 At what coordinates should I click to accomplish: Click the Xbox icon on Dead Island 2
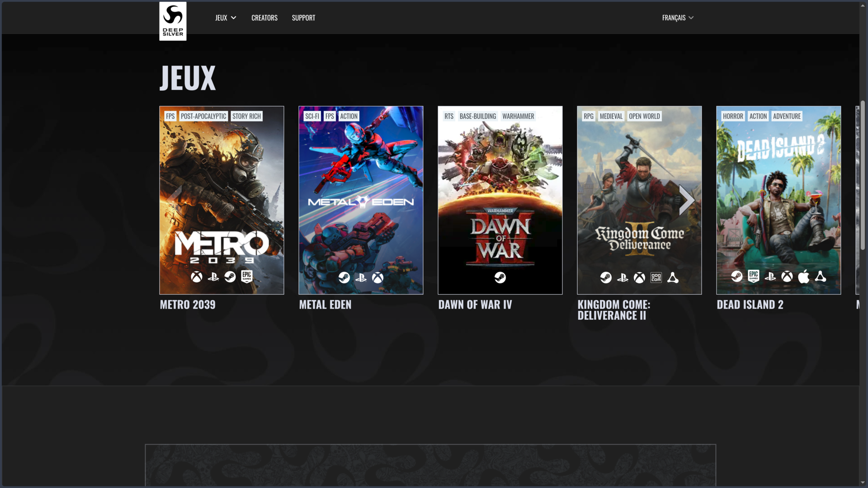pos(787,276)
